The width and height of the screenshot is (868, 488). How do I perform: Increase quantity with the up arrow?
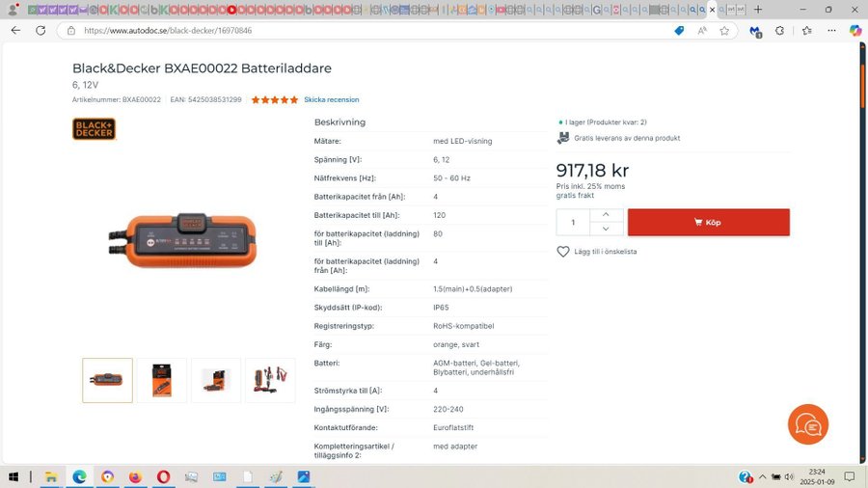click(x=606, y=214)
